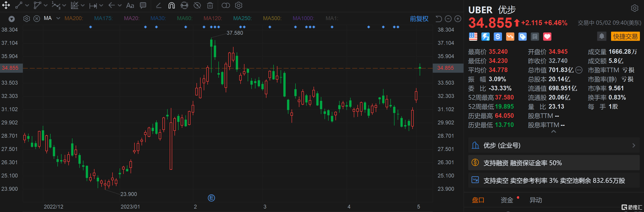The image size is (644, 212).
Task: Click the orange downtrend short-sell icon
Action: coord(510,37)
